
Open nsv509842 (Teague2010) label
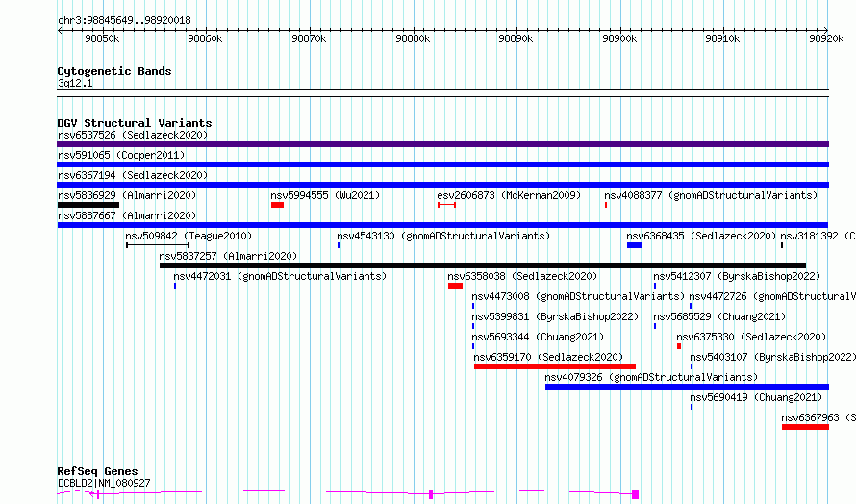pos(189,236)
